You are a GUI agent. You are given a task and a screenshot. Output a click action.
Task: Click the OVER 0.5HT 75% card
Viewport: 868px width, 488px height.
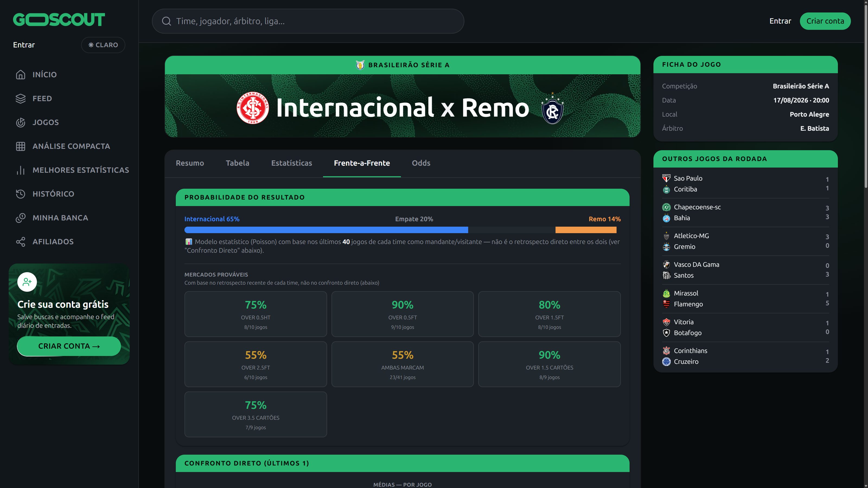click(x=256, y=314)
